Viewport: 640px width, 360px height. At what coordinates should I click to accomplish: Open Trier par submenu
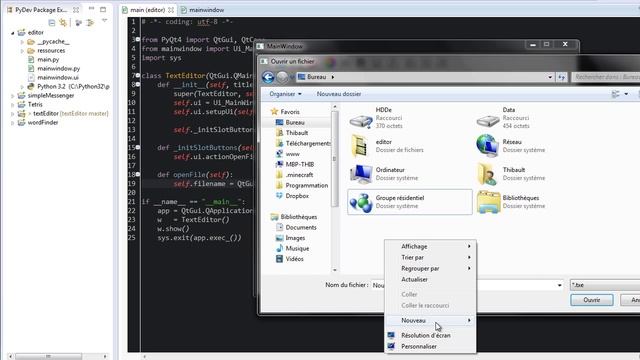(430, 258)
